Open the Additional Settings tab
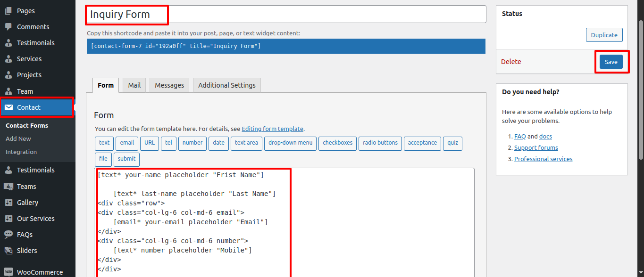The height and width of the screenshot is (277, 644). (x=226, y=85)
